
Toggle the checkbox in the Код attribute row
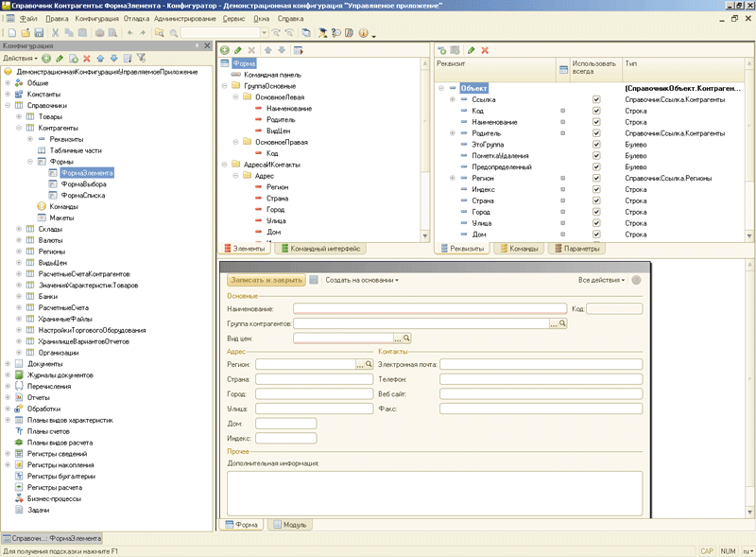point(596,111)
